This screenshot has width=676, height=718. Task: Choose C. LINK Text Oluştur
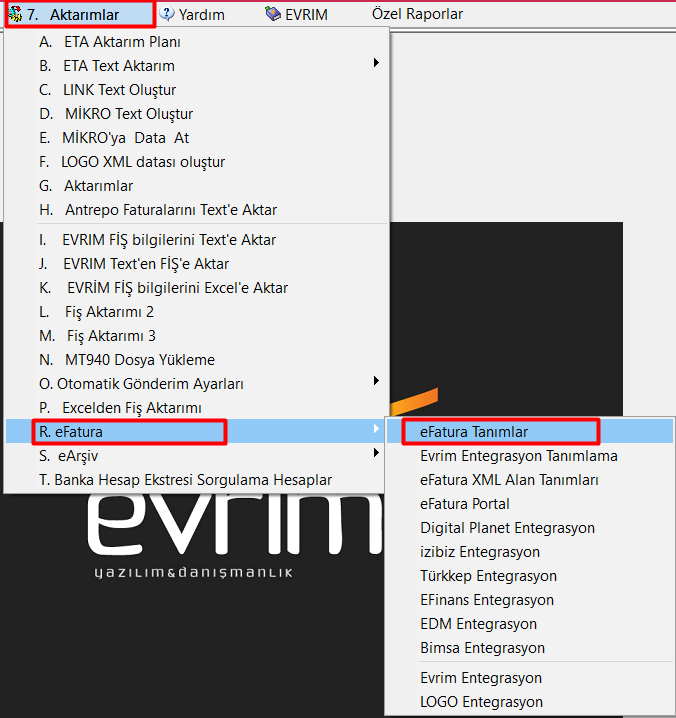[196, 90]
